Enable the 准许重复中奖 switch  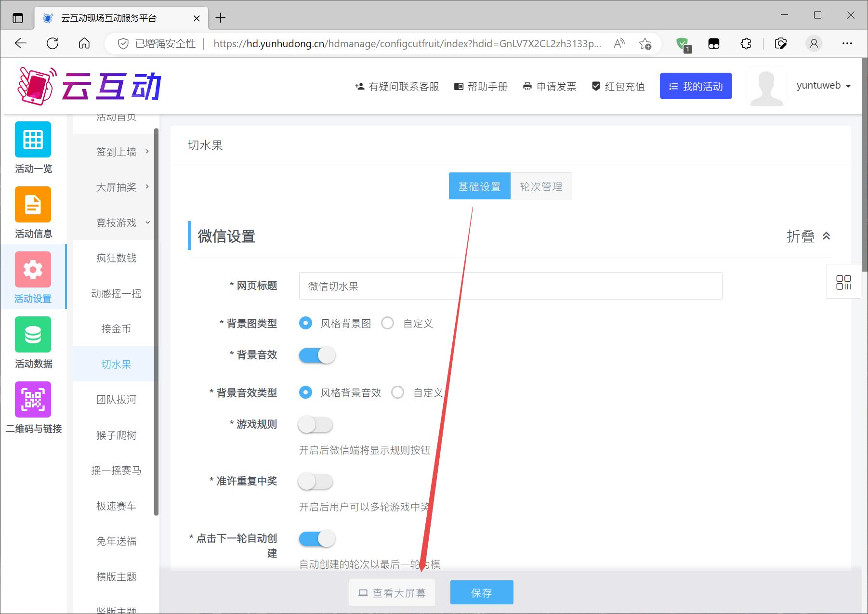click(x=316, y=482)
